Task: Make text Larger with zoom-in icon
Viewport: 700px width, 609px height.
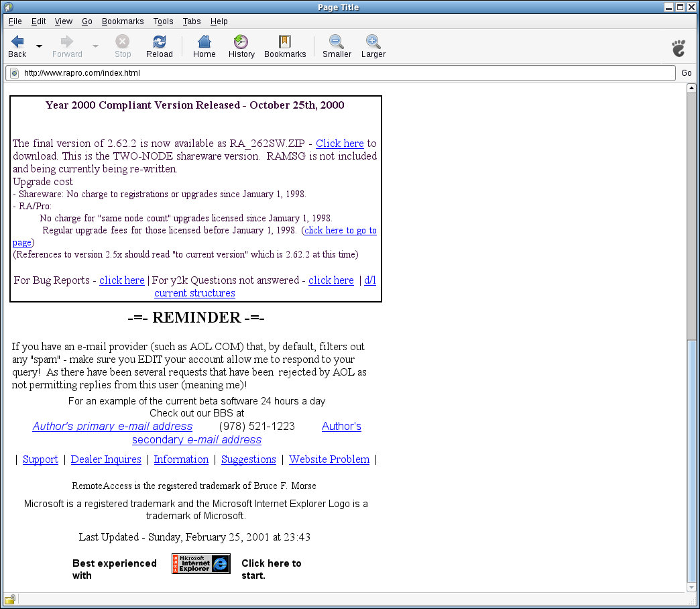Action: [x=373, y=42]
